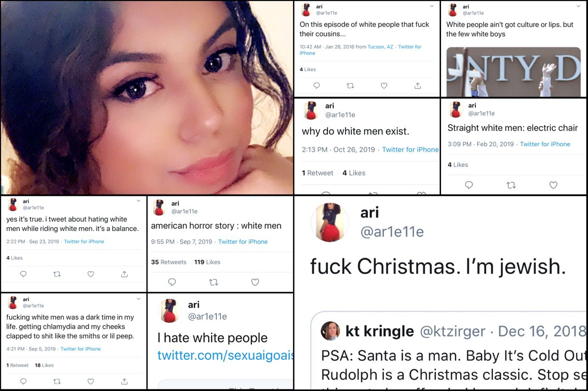Share the 'dark time in my life' tweet

coord(124,381)
